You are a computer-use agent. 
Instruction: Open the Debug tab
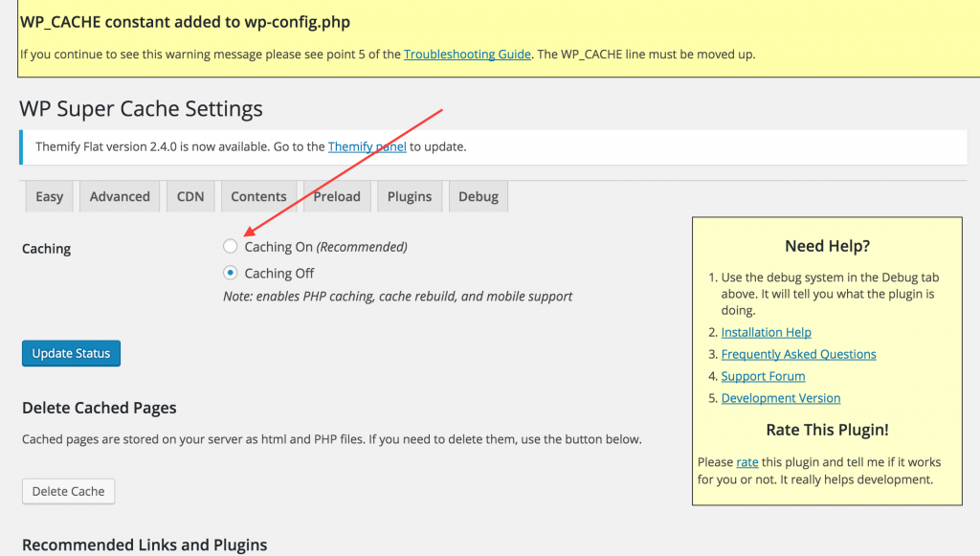point(479,197)
